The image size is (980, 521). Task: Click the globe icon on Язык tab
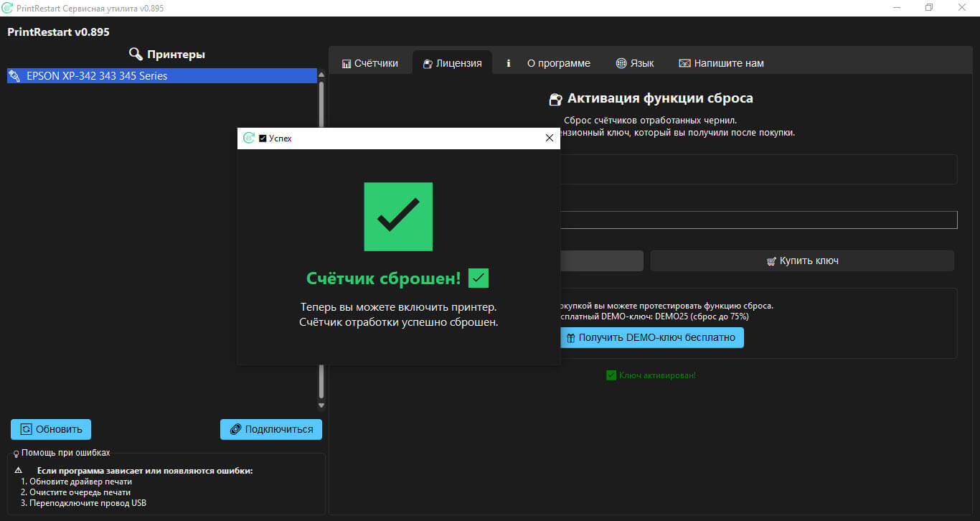[621, 63]
